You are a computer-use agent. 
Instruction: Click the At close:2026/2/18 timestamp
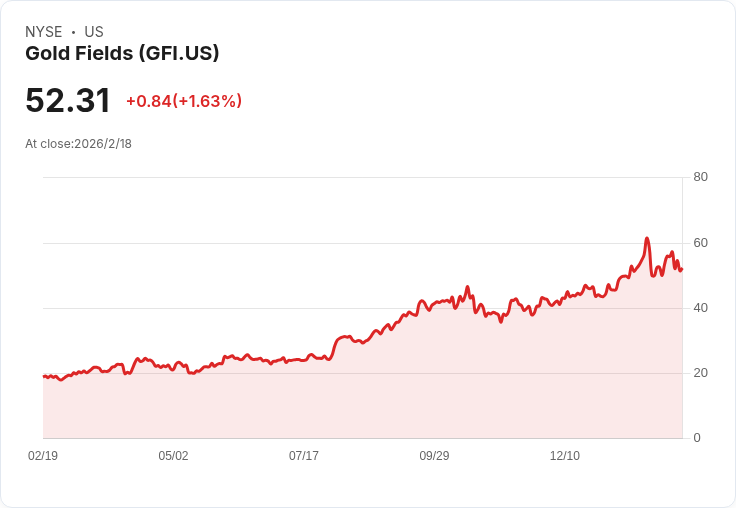79,144
